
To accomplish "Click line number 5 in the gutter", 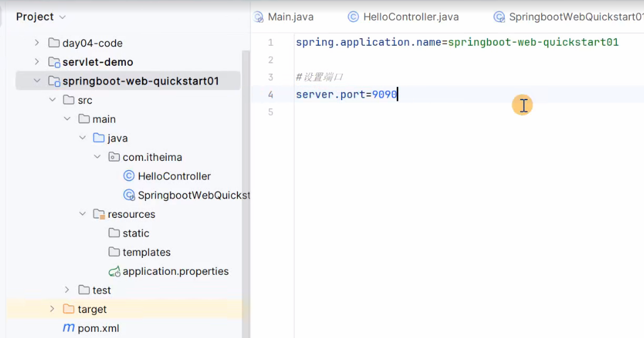I will tap(270, 111).
